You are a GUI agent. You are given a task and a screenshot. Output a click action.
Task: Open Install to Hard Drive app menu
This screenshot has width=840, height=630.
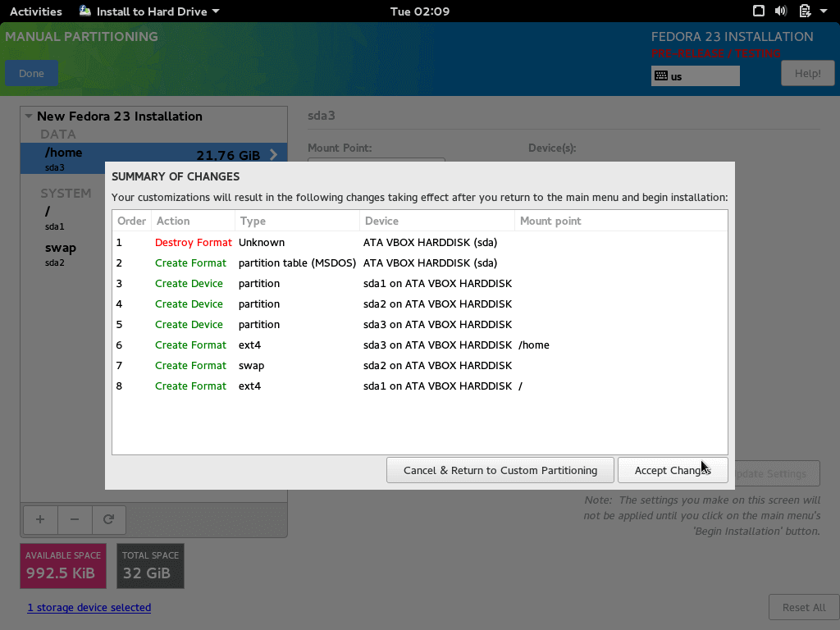pyautogui.click(x=149, y=11)
